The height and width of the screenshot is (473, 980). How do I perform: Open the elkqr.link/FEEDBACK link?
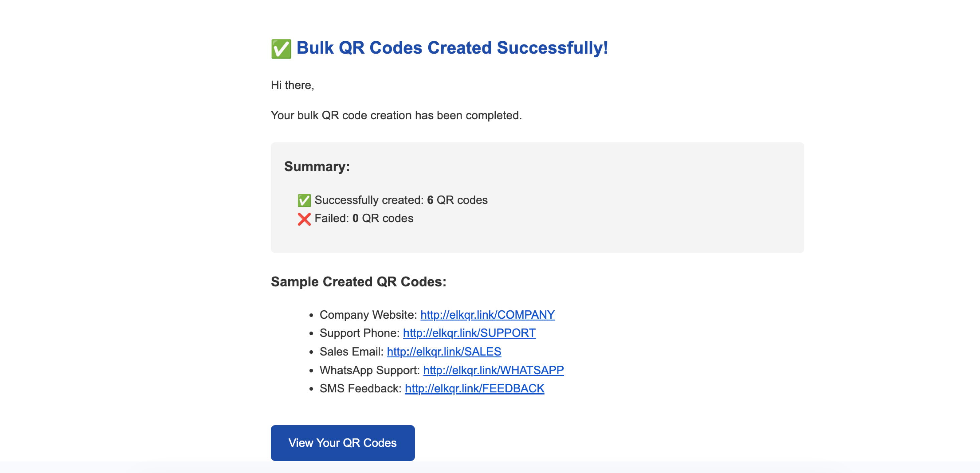pos(474,388)
